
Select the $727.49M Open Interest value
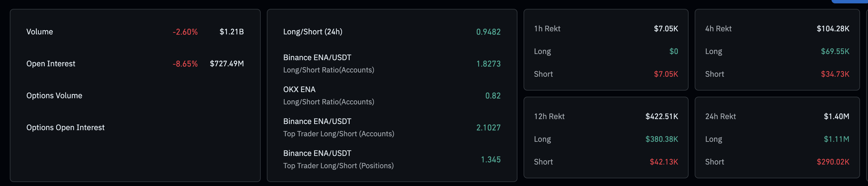pyautogui.click(x=226, y=64)
